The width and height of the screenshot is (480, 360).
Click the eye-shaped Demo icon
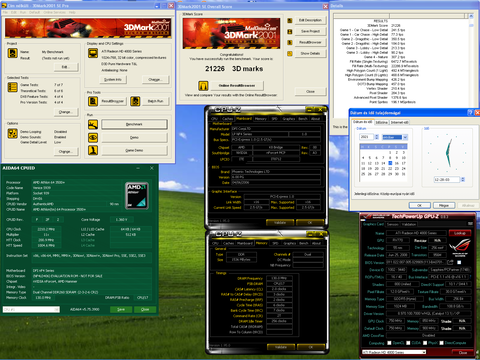[93, 137]
